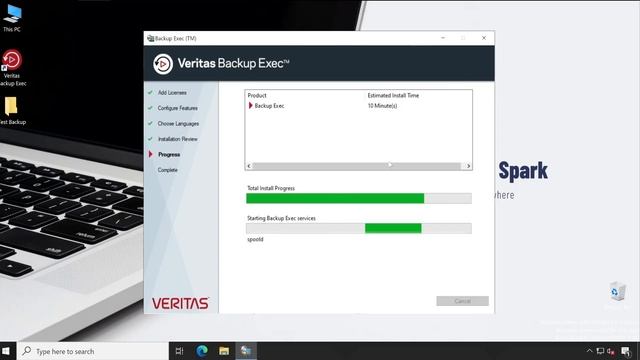Select the Configure Features step
640x360 pixels.
[x=178, y=108]
